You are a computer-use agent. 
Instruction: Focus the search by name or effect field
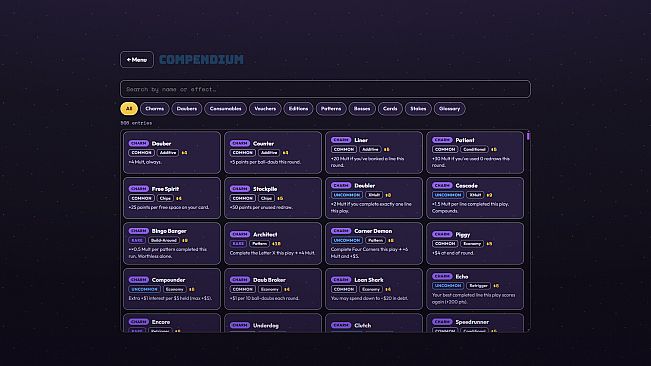tap(325, 89)
